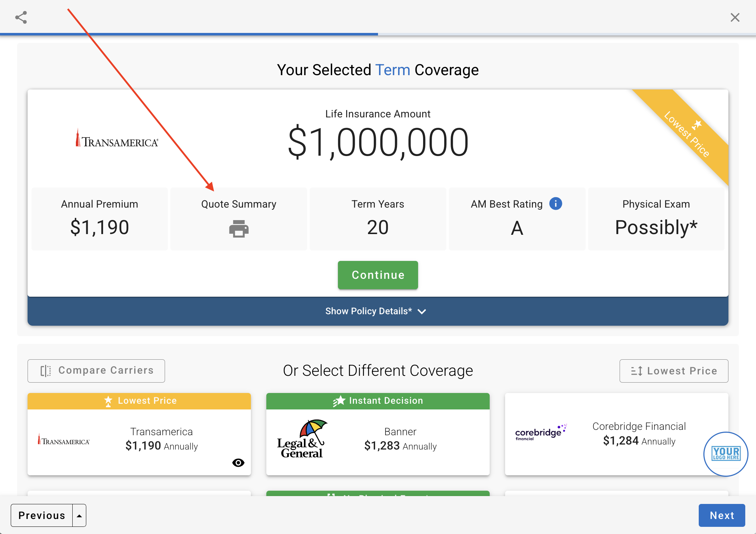Click the $1,000,000 Life Insurance Amount

(x=378, y=142)
